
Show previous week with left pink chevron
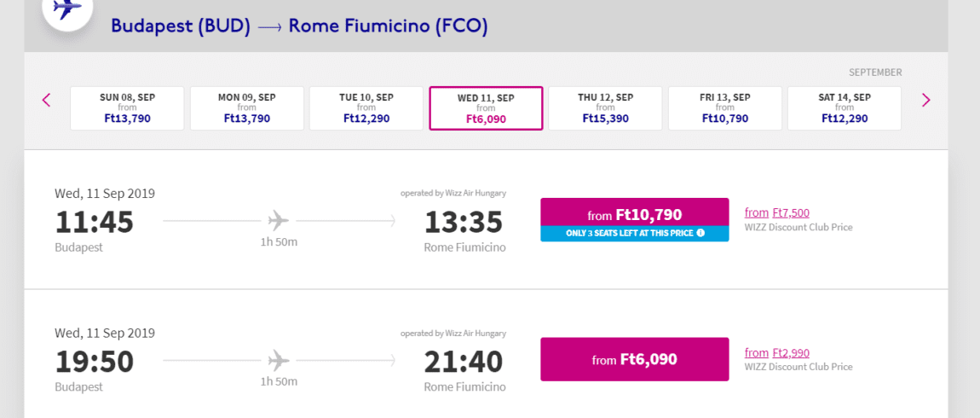tap(46, 100)
